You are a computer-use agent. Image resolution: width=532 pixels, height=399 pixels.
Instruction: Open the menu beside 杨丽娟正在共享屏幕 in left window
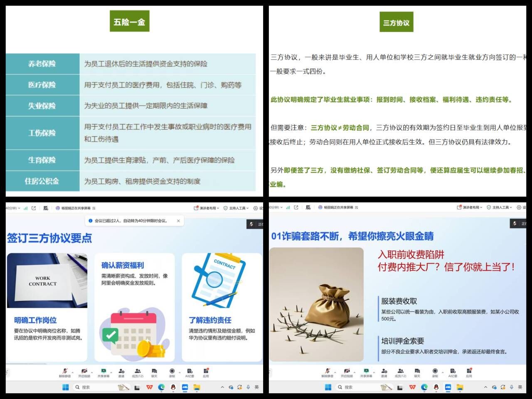tap(94, 208)
